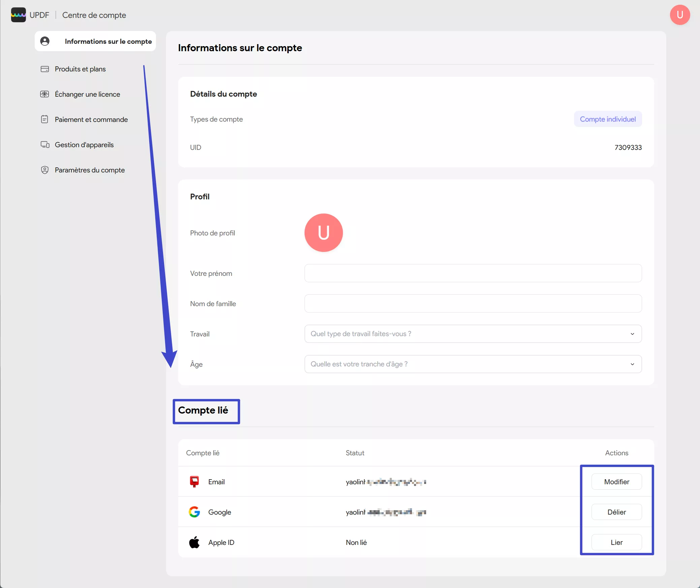Viewport: 700px width, 588px height.
Task: Click the Email mailbox icon
Action: (x=194, y=482)
